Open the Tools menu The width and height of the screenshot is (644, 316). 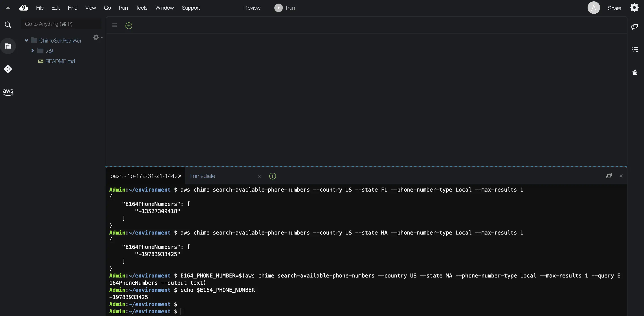pyautogui.click(x=141, y=8)
